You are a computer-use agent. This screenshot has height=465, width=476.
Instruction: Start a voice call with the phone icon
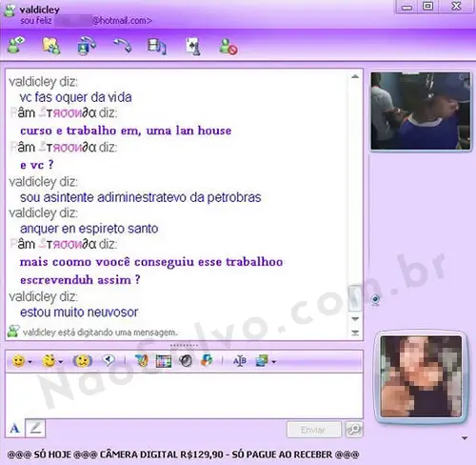click(x=123, y=46)
